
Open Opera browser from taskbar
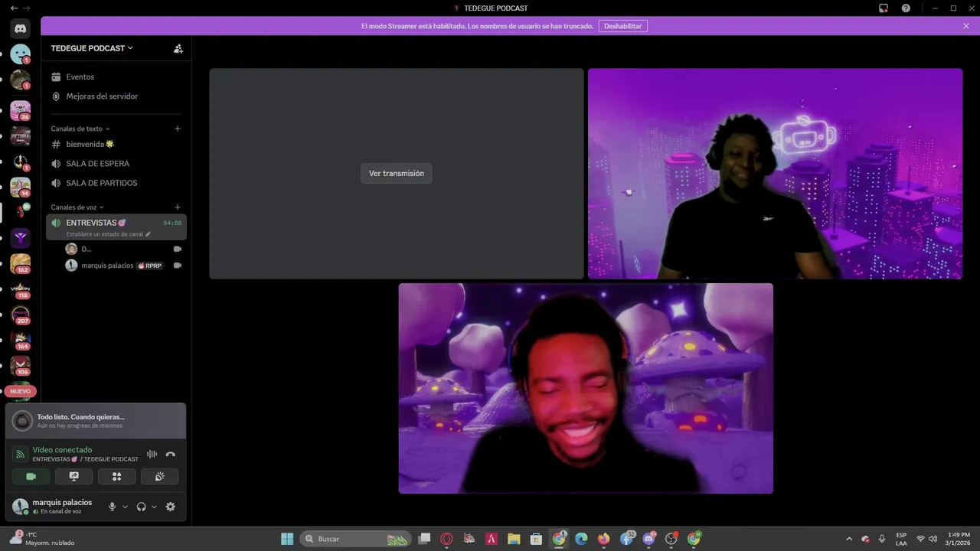(447, 539)
